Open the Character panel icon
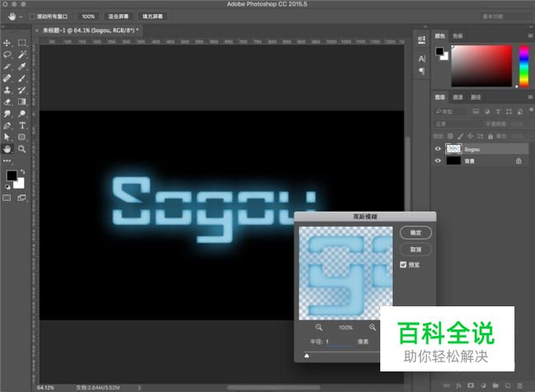The height and width of the screenshot is (392, 535). pos(421,58)
